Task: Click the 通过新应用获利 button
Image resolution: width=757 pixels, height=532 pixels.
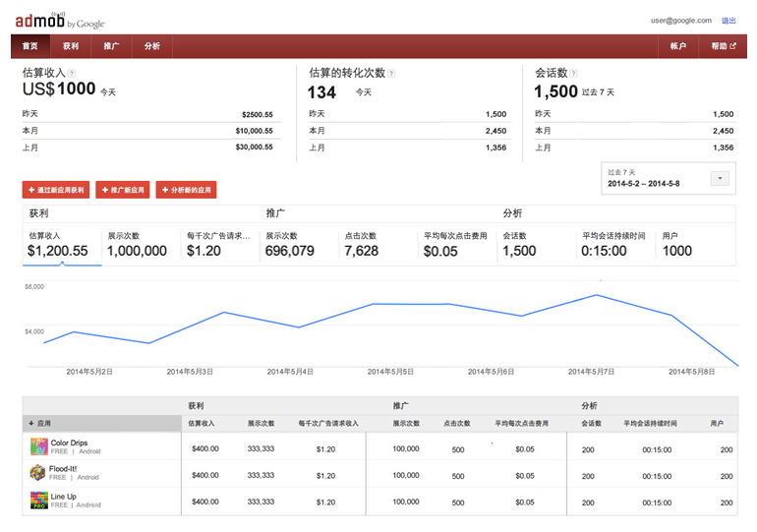Action: pyautogui.click(x=56, y=190)
